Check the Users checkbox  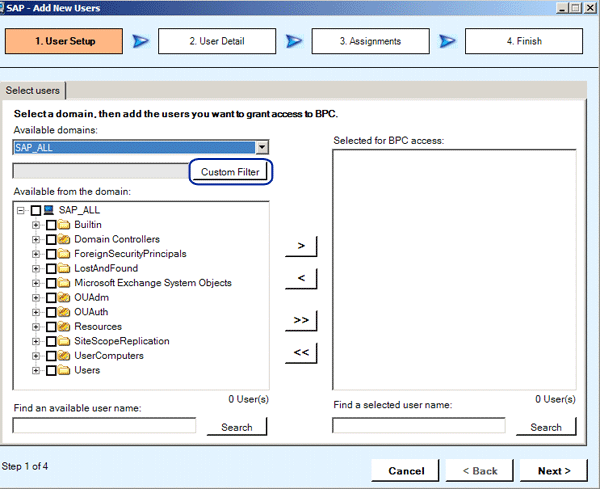[51, 370]
